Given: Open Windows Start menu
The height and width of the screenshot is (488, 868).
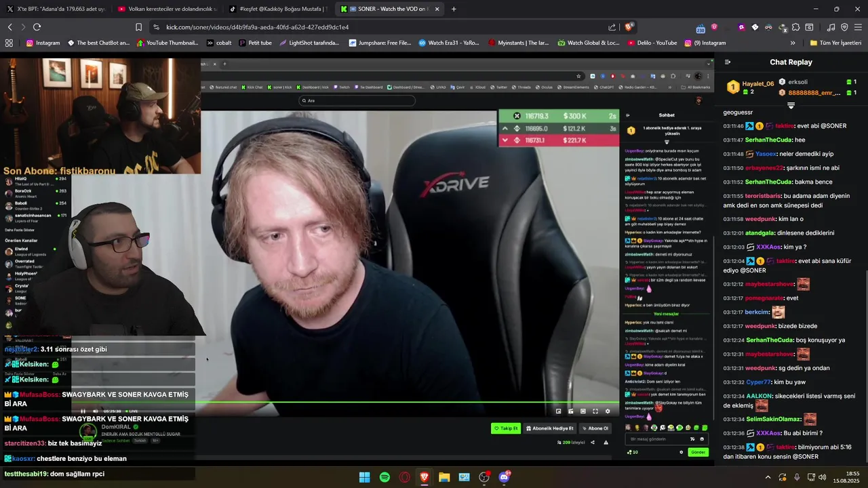Looking at the screenshot, I should pos(365,477).
